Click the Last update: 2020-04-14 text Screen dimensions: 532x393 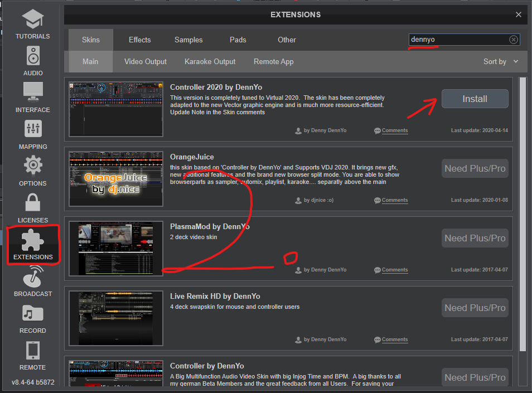(x=480, y=130)
